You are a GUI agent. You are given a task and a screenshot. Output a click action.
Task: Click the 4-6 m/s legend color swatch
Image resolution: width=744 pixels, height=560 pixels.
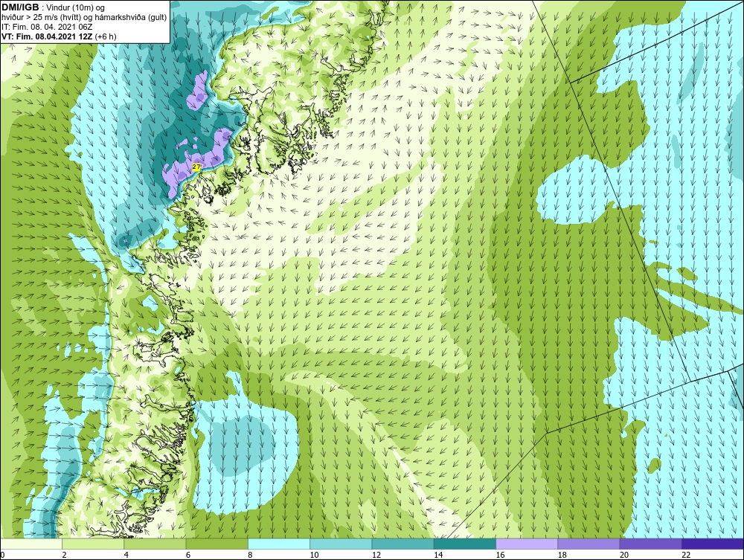click(155, 544)
